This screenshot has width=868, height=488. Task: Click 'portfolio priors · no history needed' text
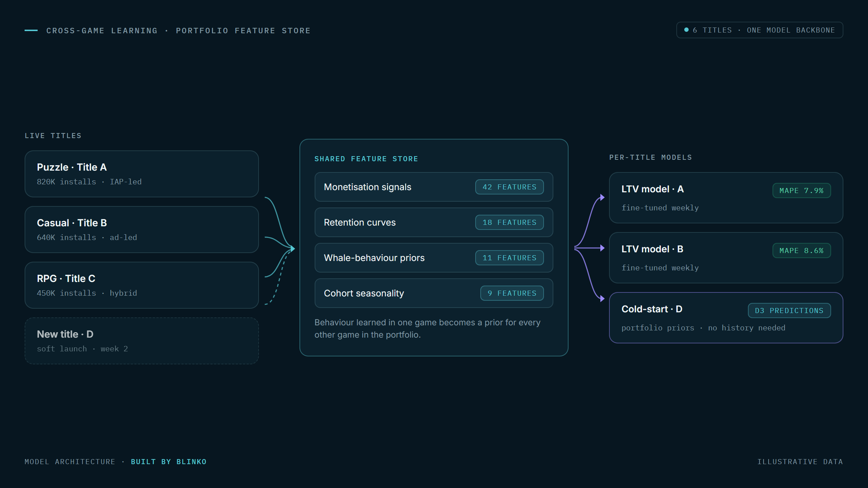(703, 328)
